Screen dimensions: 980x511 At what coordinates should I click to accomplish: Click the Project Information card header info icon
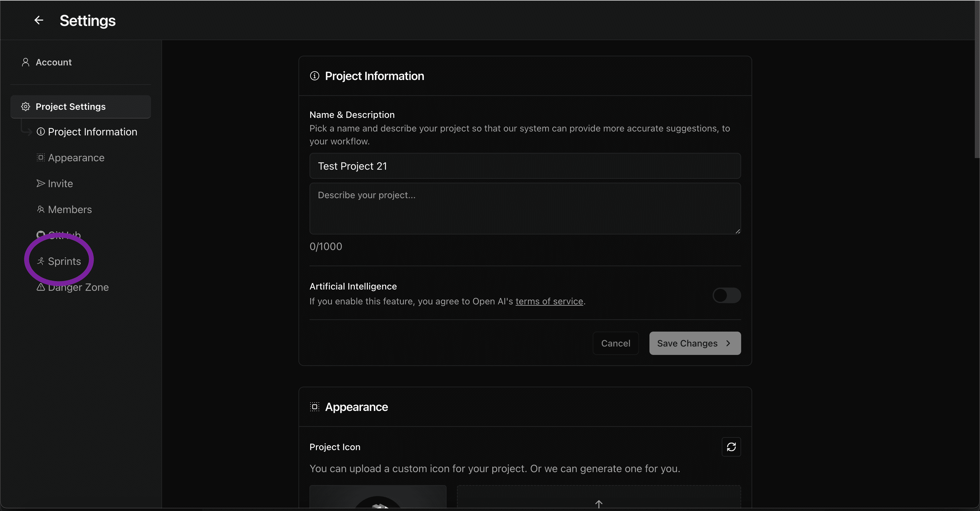click(315, 76)
